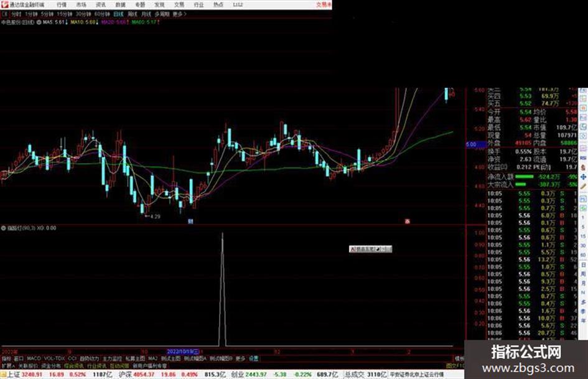The image size is (588, 379).
Task: Click the MA settings circle icon
Action: coord(39,22)
